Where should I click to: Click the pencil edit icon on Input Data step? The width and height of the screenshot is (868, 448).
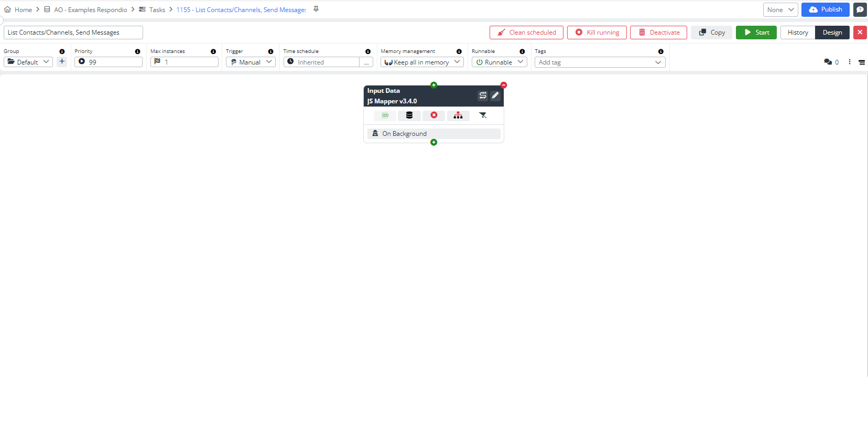tap(495, 95)
